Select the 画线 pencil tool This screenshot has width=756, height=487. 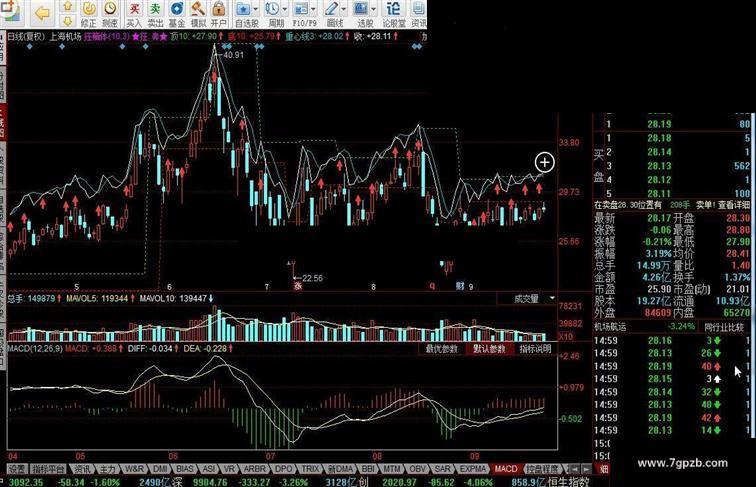click(x=331, y=10)
